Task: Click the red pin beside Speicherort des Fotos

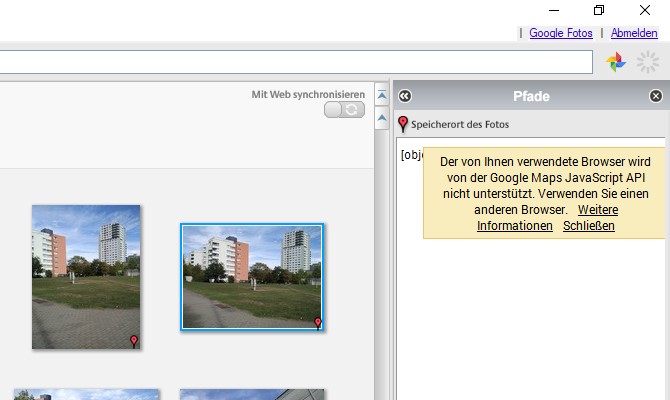Action: (x=403, y=124)
